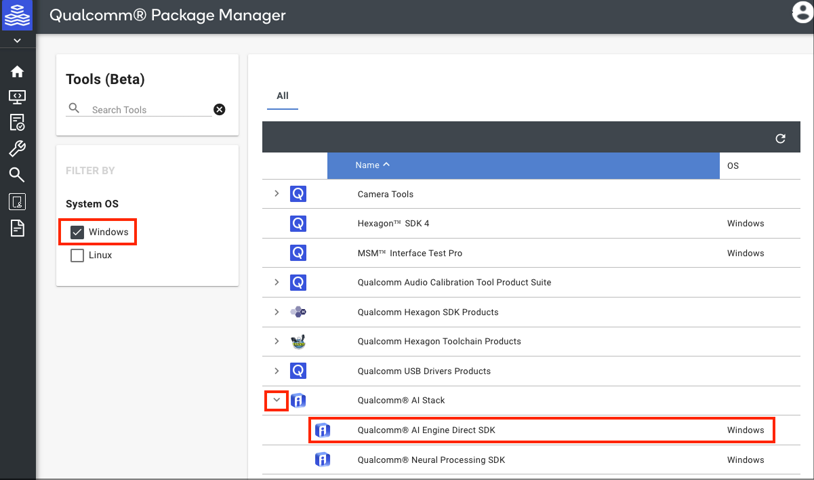Open the user account profile icon
Image resolution: width=814 pixels, height=480 pixels.
click(801, 12)
